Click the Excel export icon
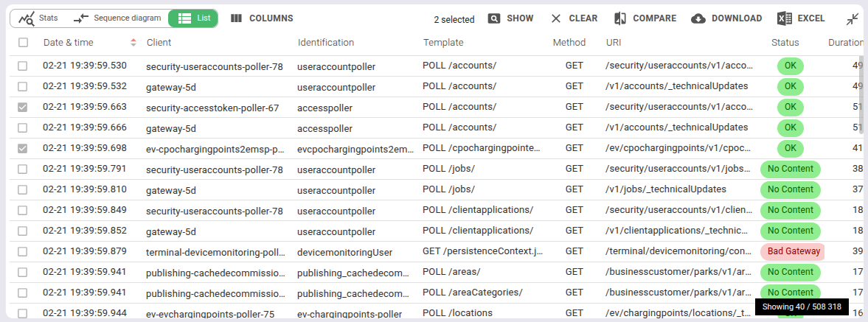Viewport: 868px width, 322px height. tap(785, 18)
